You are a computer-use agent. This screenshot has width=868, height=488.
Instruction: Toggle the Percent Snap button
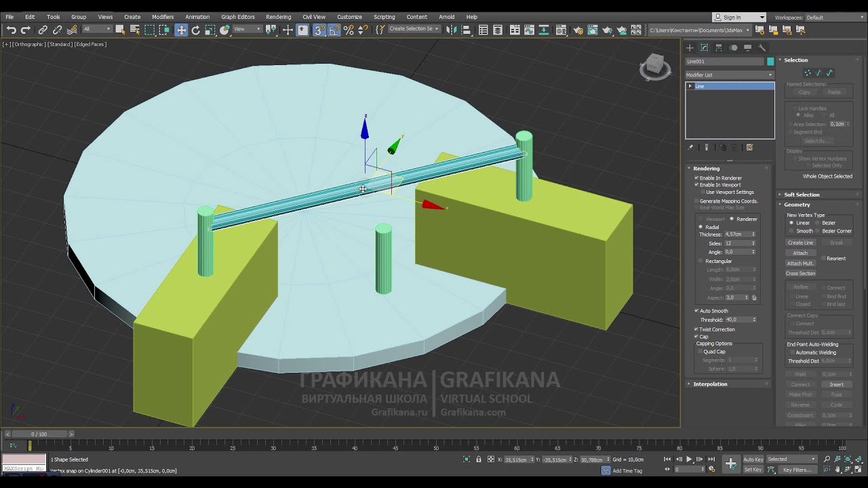349,30
